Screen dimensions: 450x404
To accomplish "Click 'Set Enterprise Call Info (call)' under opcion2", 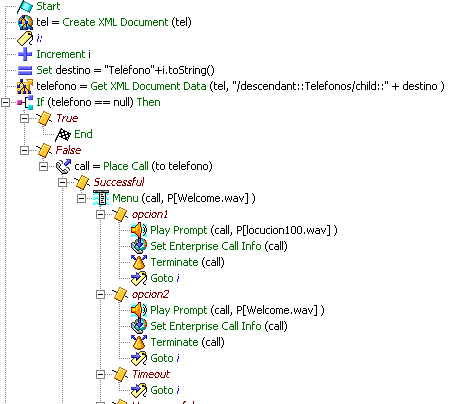I will (219, 326).
